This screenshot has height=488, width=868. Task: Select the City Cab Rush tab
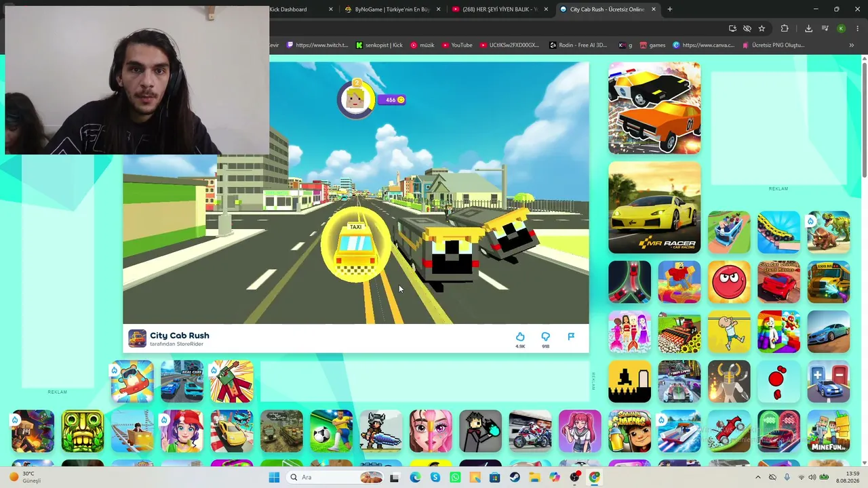pyautogui.click(x=607, y=9)
